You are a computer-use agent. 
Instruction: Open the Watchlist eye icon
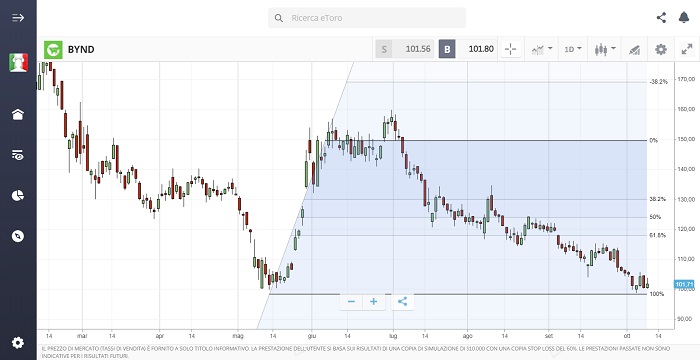pos(18,155)
